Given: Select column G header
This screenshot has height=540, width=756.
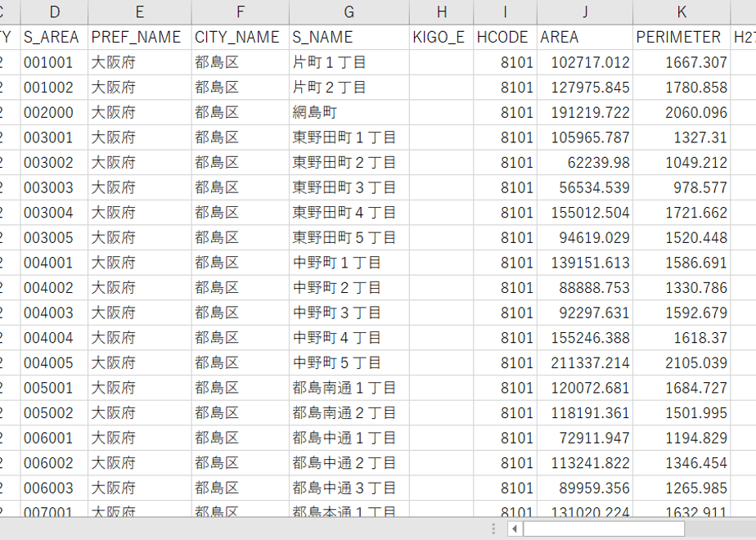Looking at the screenshot, I should [x=349, y=11].
